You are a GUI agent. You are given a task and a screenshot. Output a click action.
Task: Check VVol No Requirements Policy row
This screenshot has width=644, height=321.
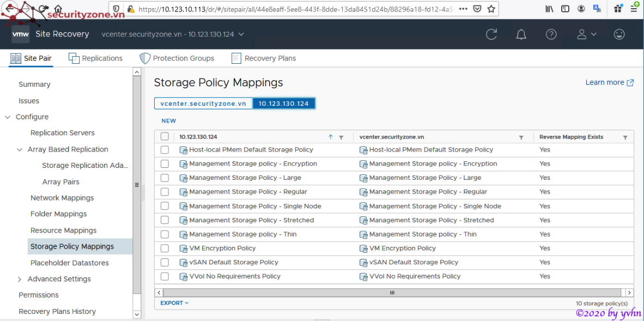tap(165, 276)
